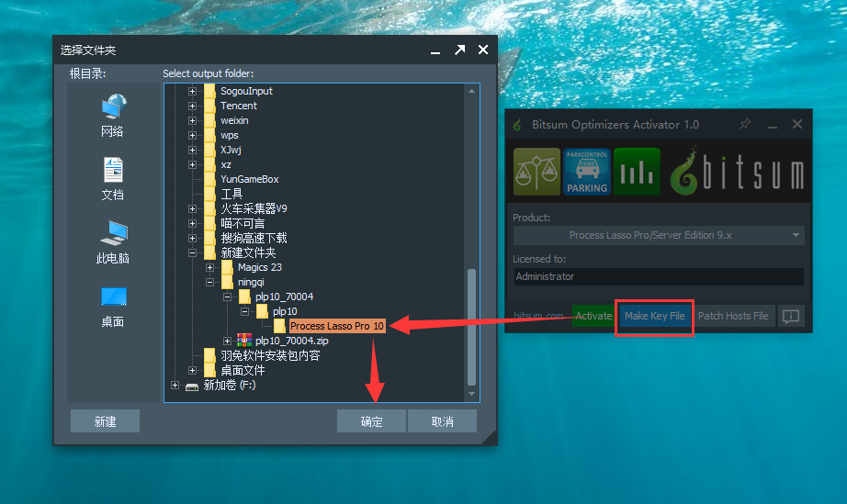Screen dimensions: 847x504
Task: Click the 新建 new folder button
Action: tap(105, 420)
